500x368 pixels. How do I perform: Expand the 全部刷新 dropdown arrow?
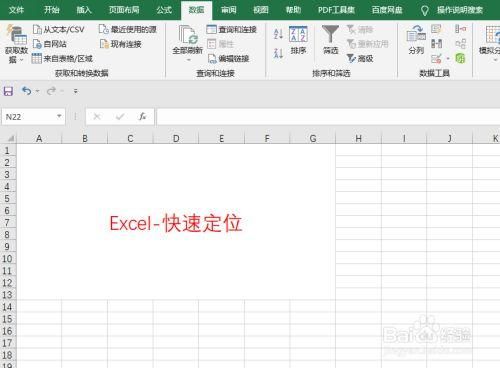(188, 60)
